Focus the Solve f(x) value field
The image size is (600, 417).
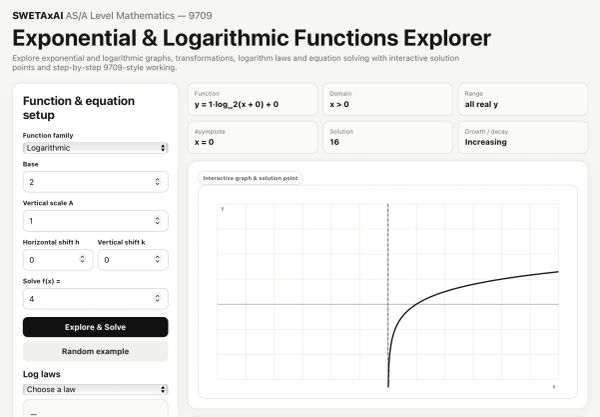[95, 298]
